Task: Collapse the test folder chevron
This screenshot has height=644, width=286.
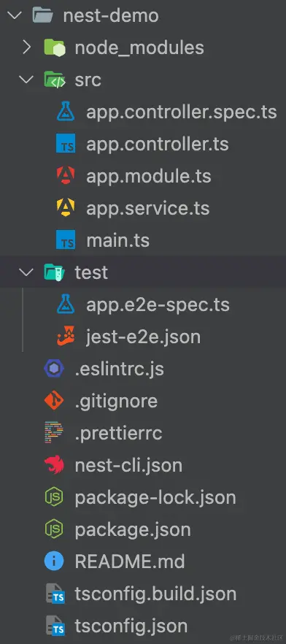Action: [x=27, y=272]
